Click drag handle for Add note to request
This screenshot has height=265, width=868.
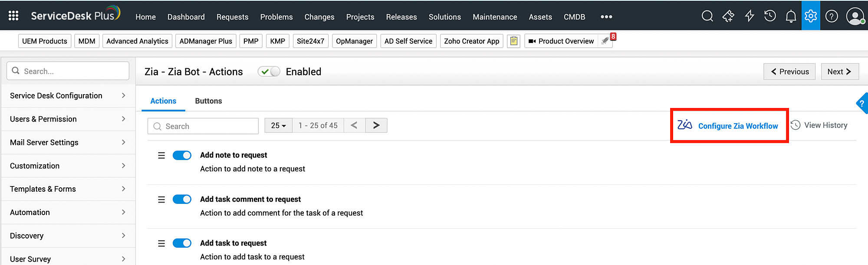coord(161,155)
